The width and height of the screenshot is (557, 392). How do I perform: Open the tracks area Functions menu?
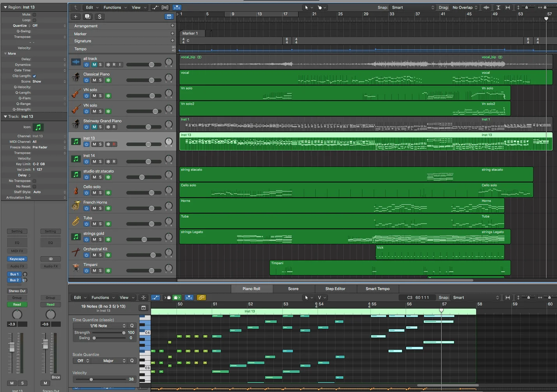pos(115,7)
